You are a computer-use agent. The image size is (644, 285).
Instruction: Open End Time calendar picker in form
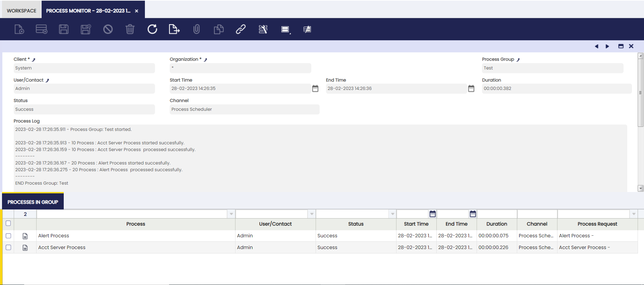[x=471, y=89]
